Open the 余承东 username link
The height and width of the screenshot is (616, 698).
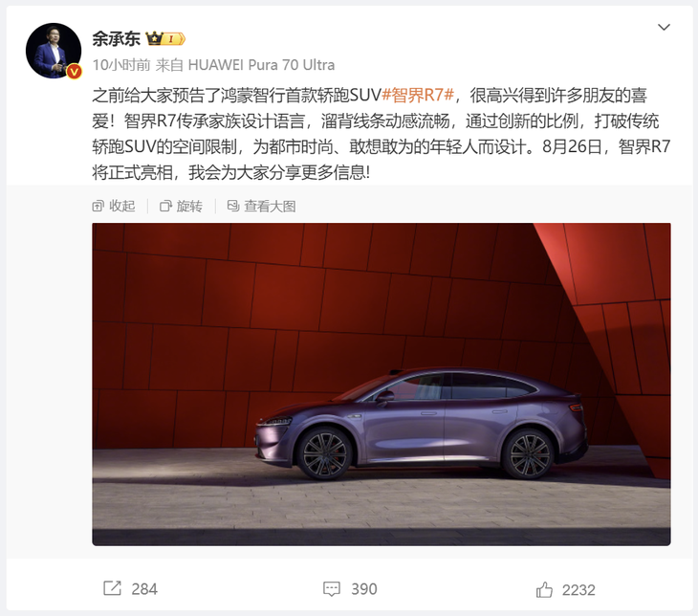[116, 39]
